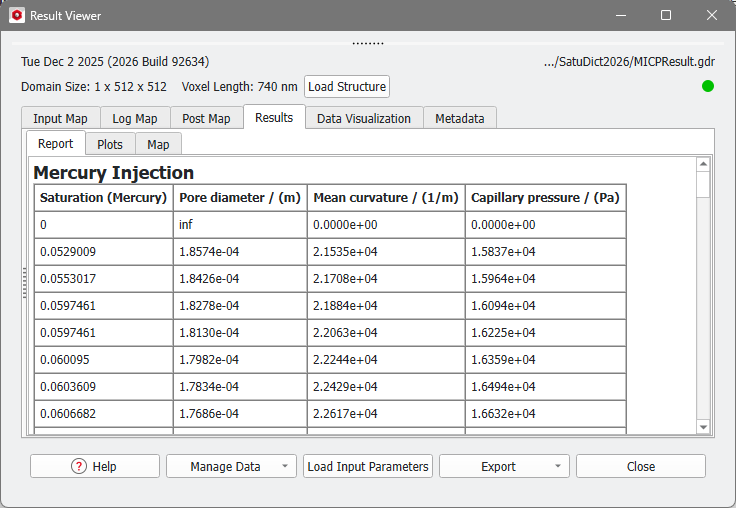Select the Post Map tab
The height and width of the screenshot is (508, 736).
coord(206,118)
